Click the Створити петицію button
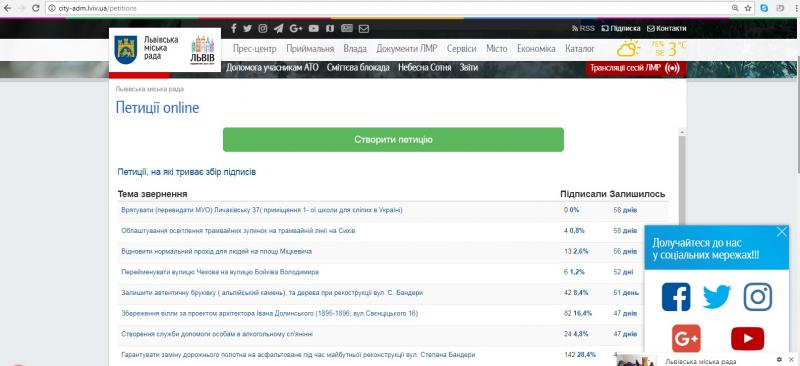Image resolution: width=800 pixels, height=366 pixels. point(393,140)
